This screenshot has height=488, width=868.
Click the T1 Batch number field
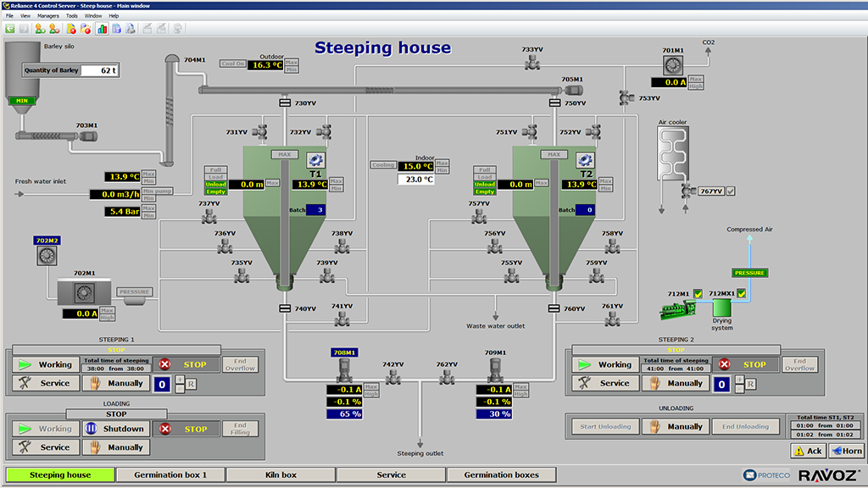pyautogui.click(x=315, y=210)
